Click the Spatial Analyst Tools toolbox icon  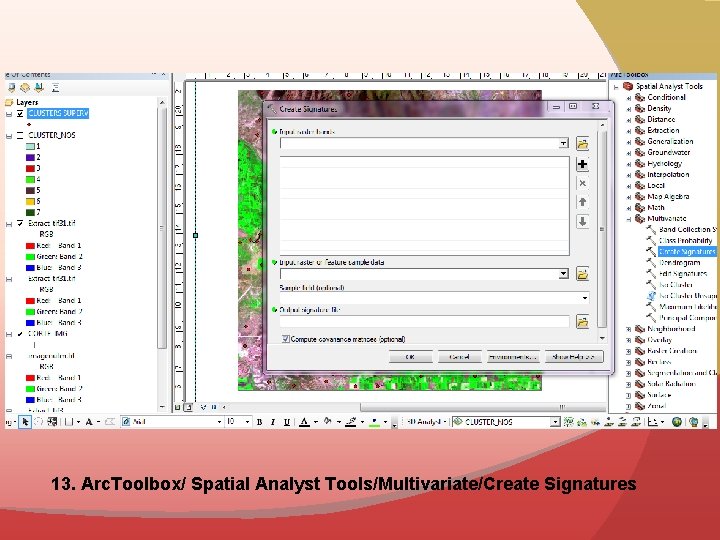(628, 86)
